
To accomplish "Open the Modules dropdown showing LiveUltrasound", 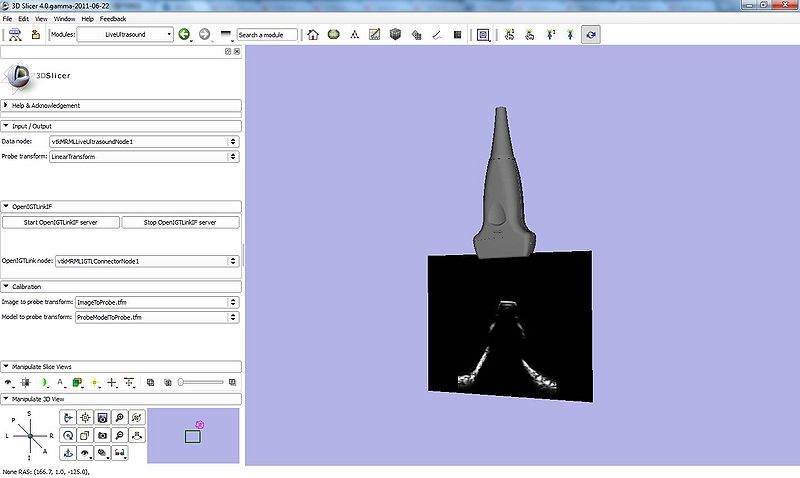I will 125,34.
